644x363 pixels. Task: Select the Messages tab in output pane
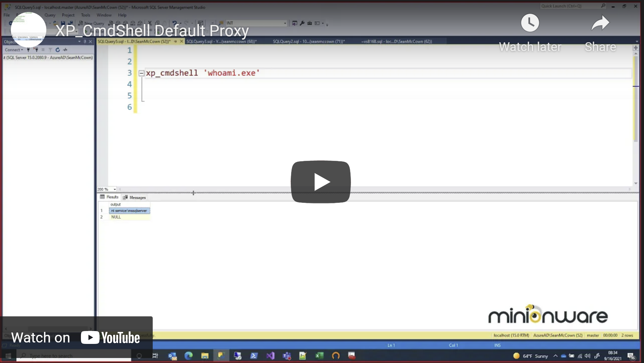tap(137, 197)
